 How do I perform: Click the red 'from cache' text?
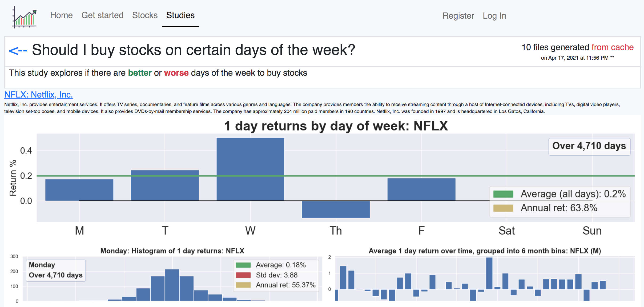(x=613, y=47)
